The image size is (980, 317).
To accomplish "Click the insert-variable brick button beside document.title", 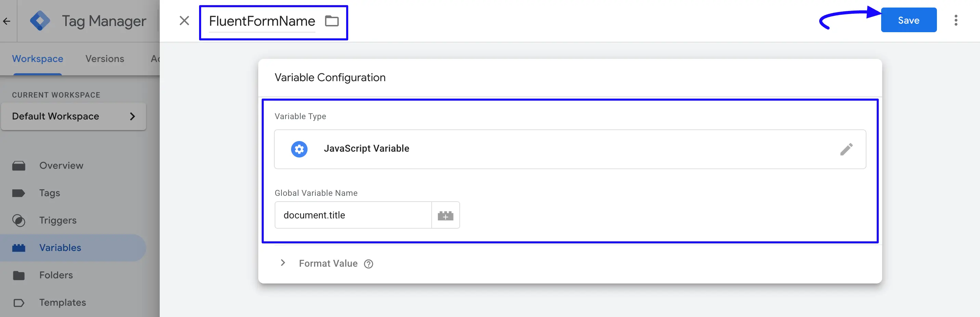I will [445, 215].
